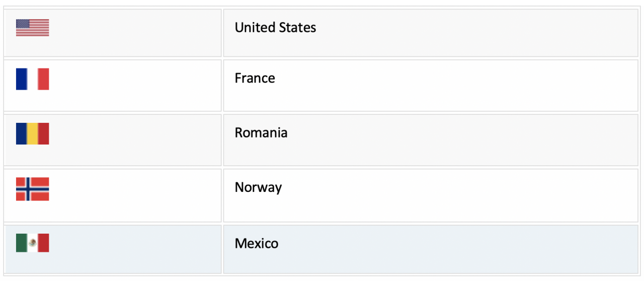The image size is (644, 281).
Task: Click empty space right of Romania flag
Action: (136, 140)
